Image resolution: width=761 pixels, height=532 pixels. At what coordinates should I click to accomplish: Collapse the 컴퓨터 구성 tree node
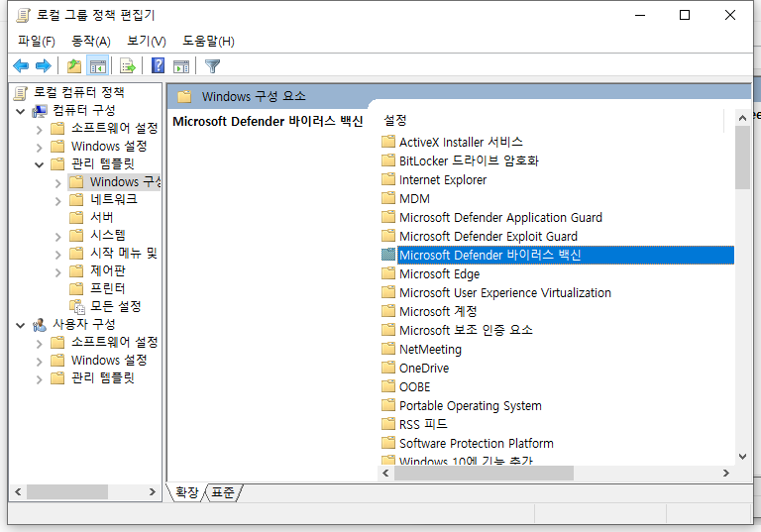pos(21,111)
